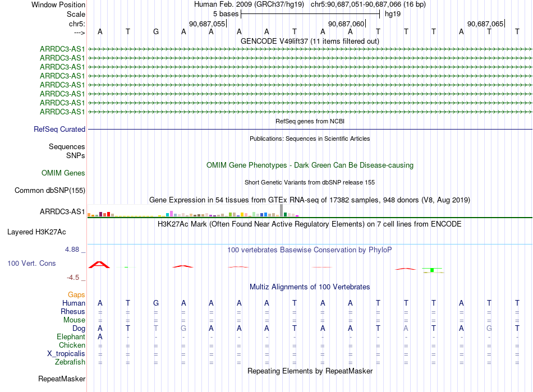
Task: Click the Mouse alignment row label
Action: pos(74,320)
